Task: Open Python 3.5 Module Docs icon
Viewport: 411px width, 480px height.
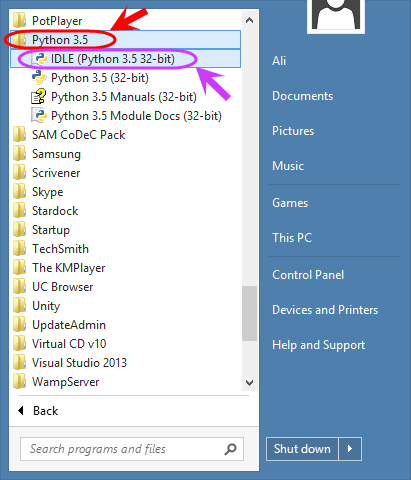Action: [39, 115]
